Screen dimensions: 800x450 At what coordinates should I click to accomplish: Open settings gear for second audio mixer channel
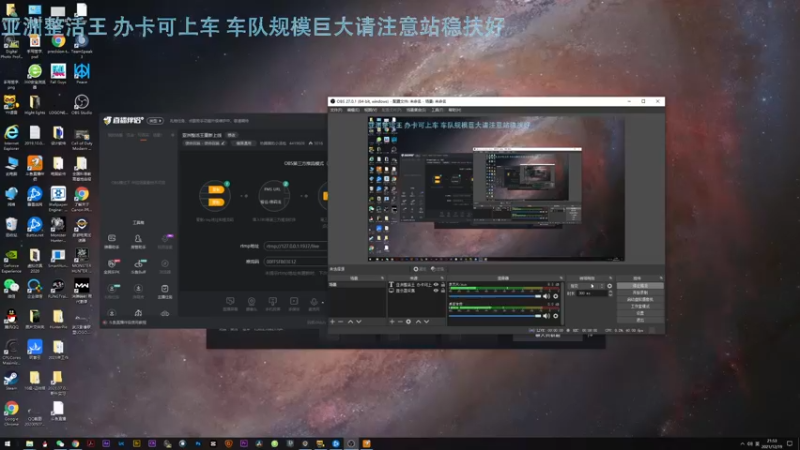(556, 316)
